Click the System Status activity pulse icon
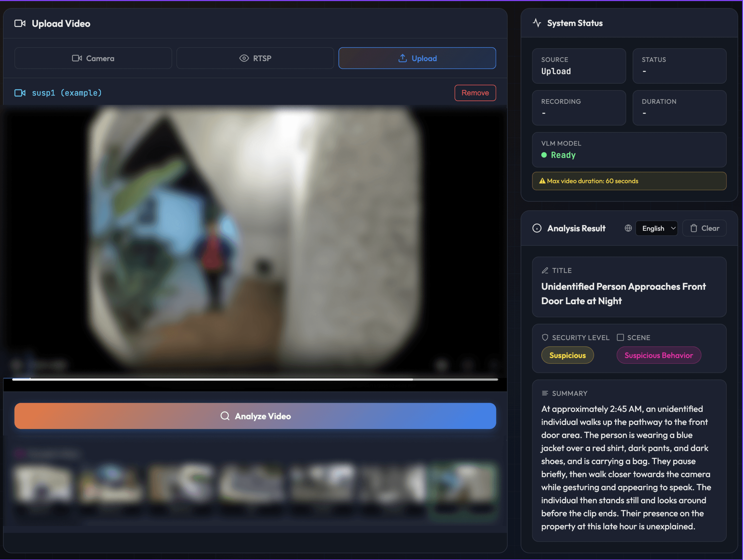 (537, 23)
